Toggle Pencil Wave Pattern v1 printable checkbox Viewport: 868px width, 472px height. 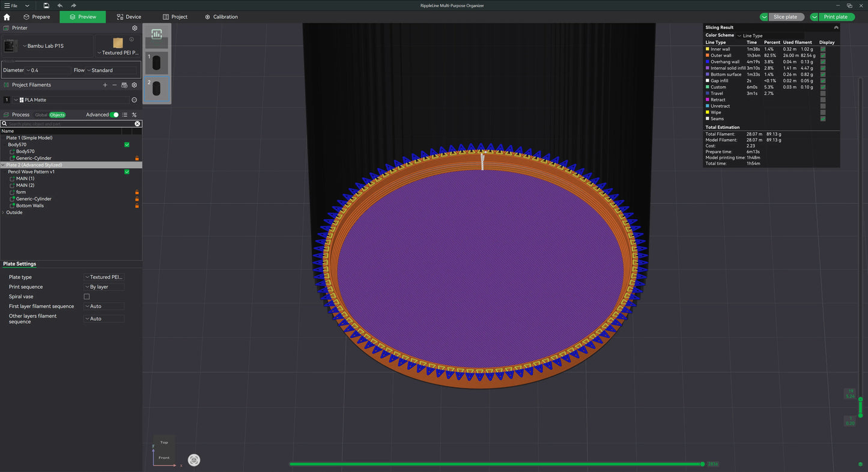tap(127, 172)
